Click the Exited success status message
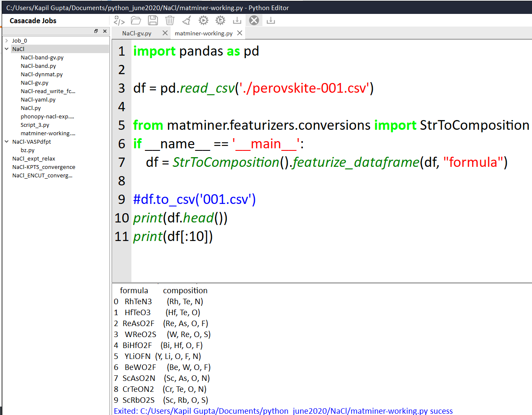Viewport: 532px width, 415px height. click(283, 411)
